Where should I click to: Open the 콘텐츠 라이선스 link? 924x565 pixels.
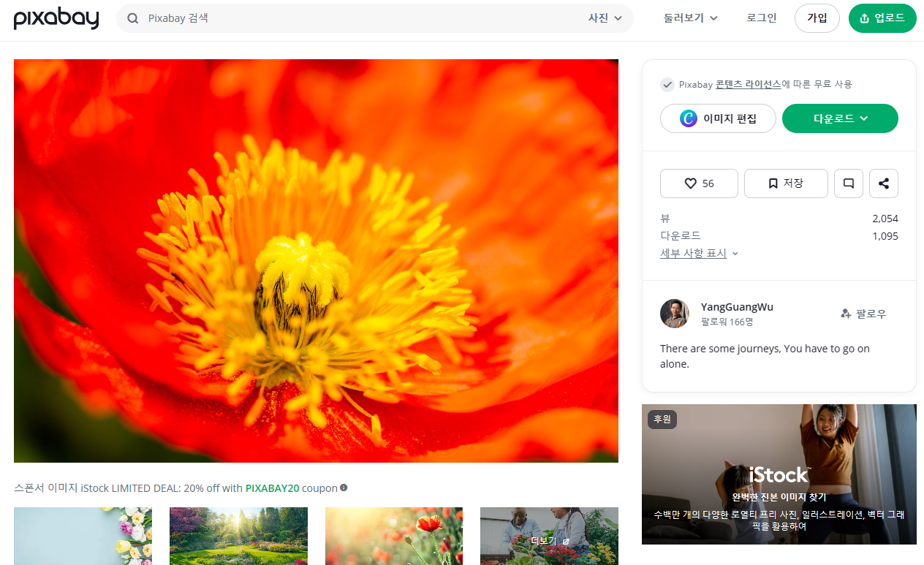click(x=748, y=85)
